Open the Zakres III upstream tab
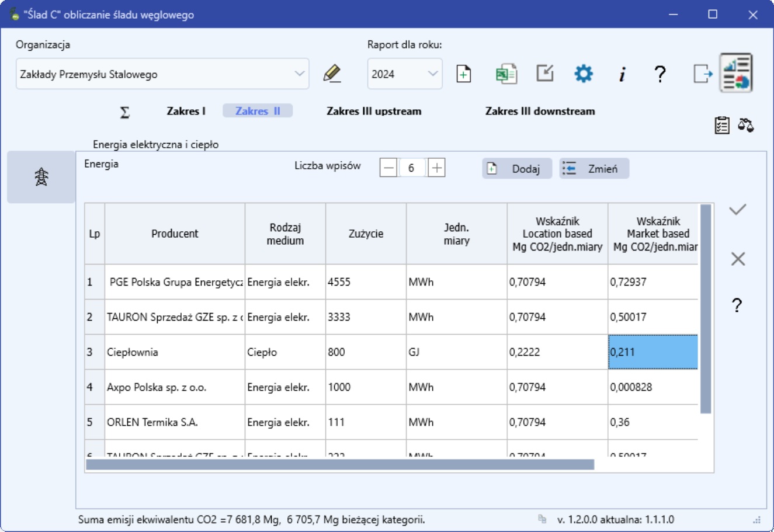This screenshot has height=532, width=774. (x=374, y=111)
